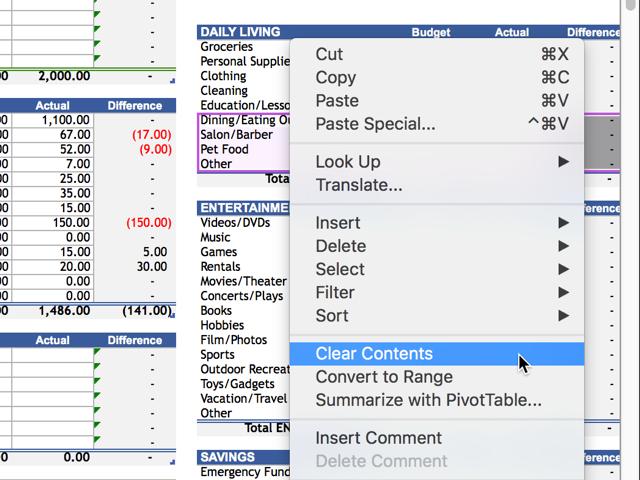
Task: Choose Insert Comment from the menu
Action: click(x=437, y=438)
